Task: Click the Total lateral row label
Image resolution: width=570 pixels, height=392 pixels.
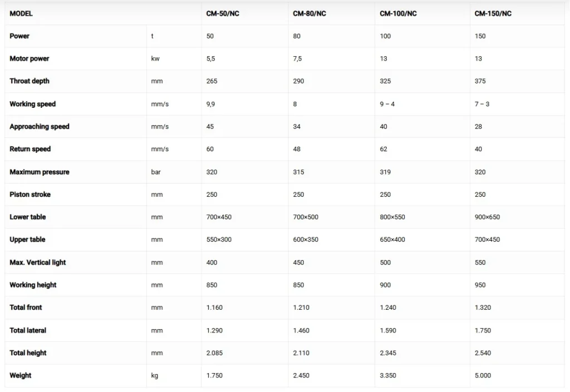Action: [28, 330]
